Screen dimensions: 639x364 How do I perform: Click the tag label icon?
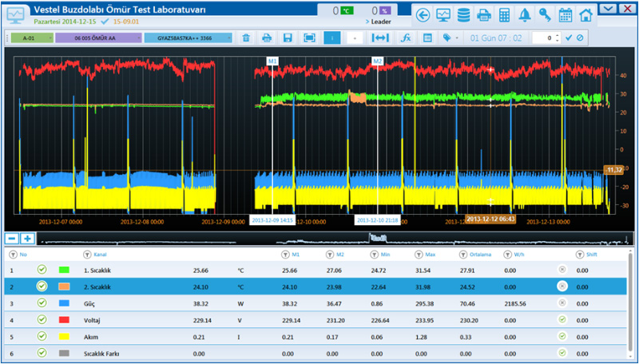tap(447, 38)
